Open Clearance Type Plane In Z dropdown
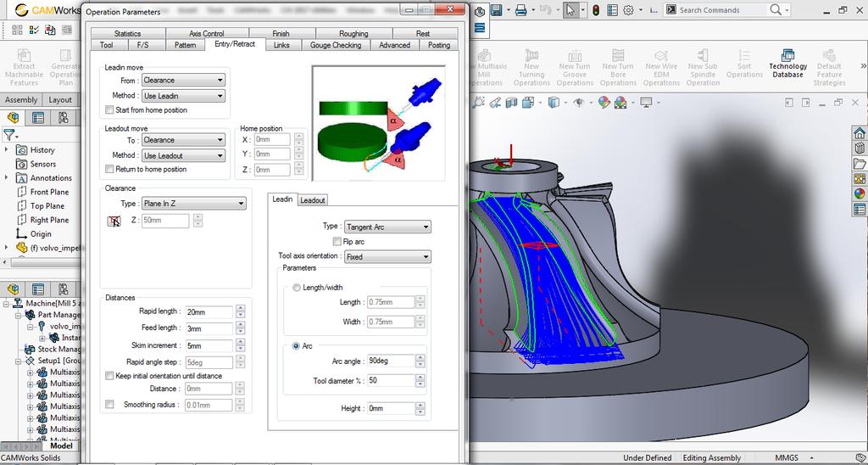868x465 pixels. click(194, 204)
